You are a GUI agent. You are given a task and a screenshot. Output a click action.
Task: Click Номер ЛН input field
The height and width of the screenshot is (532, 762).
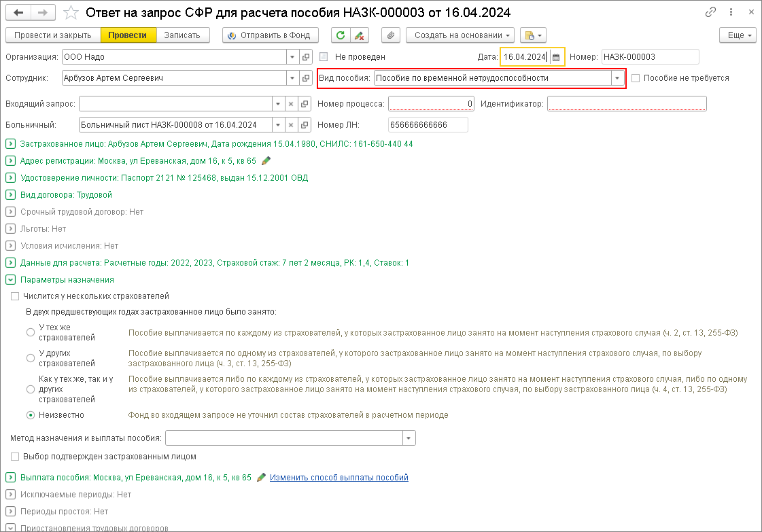tap(428, 125)
